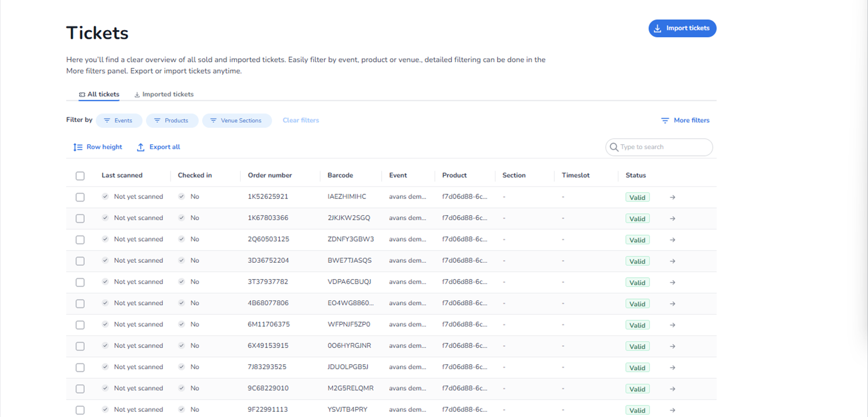Tick the checkbox for order 6X49153915
The height and width of the screenshot is (417, 868).
[x=80, y=346]
